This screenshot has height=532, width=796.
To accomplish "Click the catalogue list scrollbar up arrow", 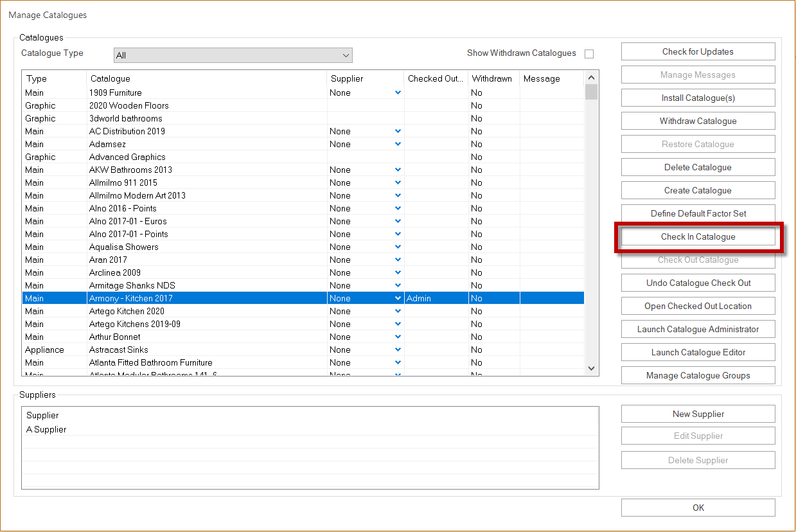I will pos(591,78).
